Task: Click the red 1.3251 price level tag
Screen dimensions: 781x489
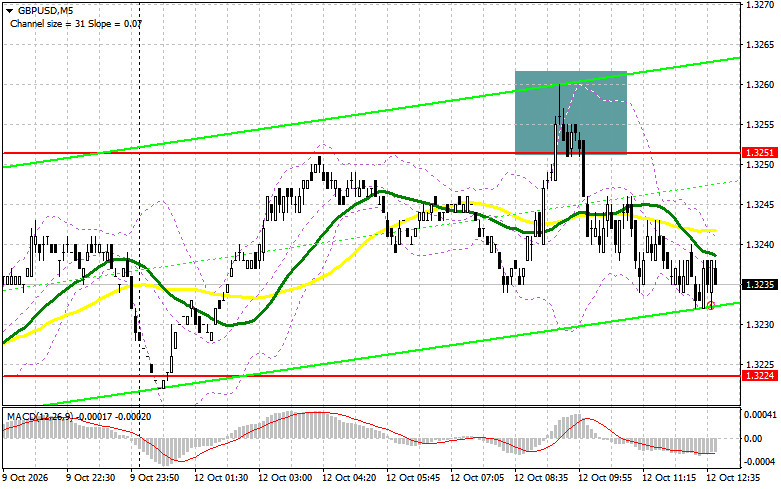Action: click(760, 152)
